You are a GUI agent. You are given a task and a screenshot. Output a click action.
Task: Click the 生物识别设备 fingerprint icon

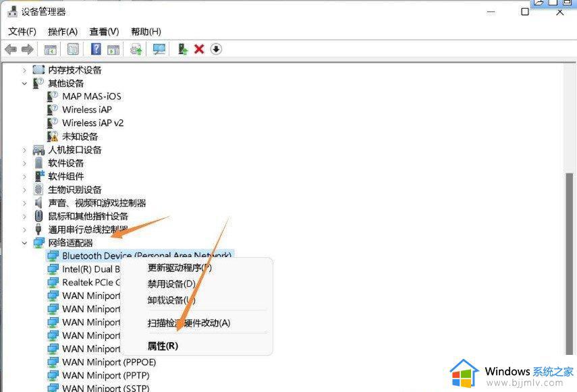[38, 190]
